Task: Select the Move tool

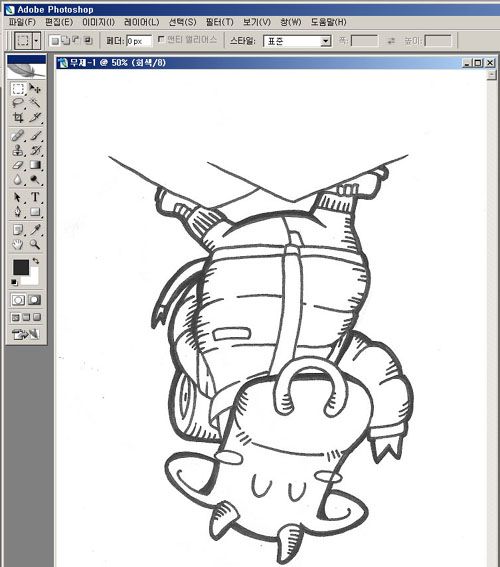Action: [x=35, y=88]
